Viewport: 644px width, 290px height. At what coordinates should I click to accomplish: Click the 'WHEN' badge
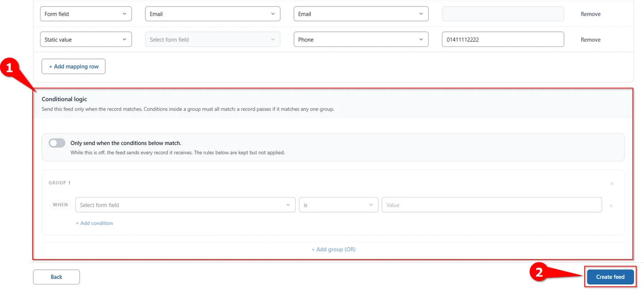60,205
